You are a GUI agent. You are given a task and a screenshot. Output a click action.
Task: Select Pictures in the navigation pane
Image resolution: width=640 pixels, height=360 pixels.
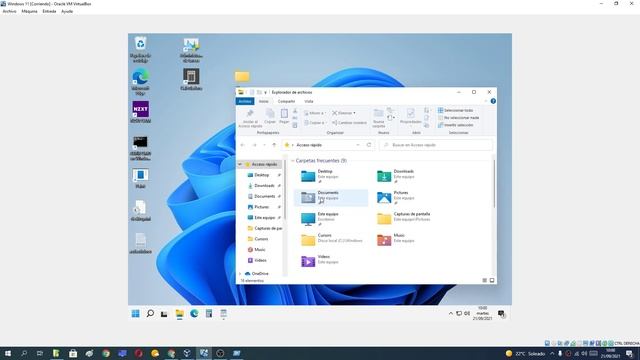(x=261, y=207)
